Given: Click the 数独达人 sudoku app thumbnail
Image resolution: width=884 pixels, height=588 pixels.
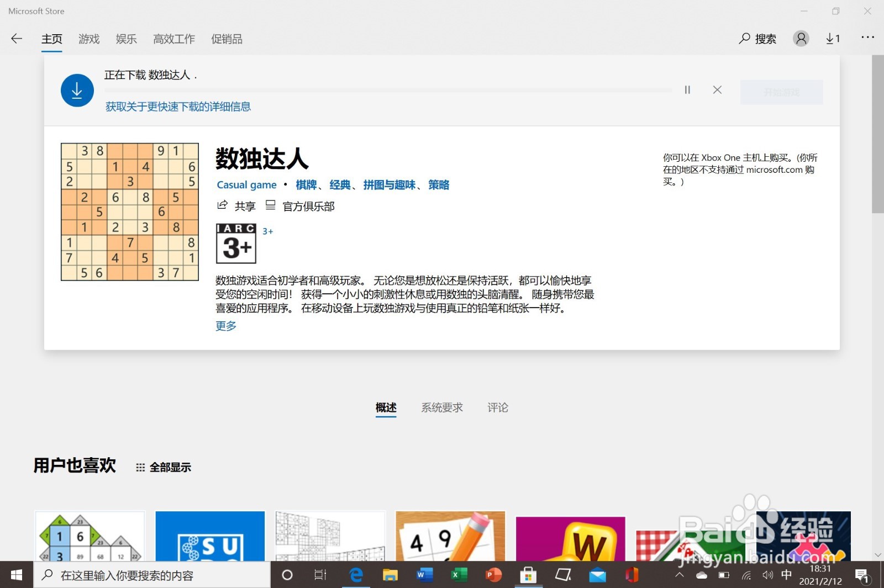Looking at the screenshot, I should [130, 212].
